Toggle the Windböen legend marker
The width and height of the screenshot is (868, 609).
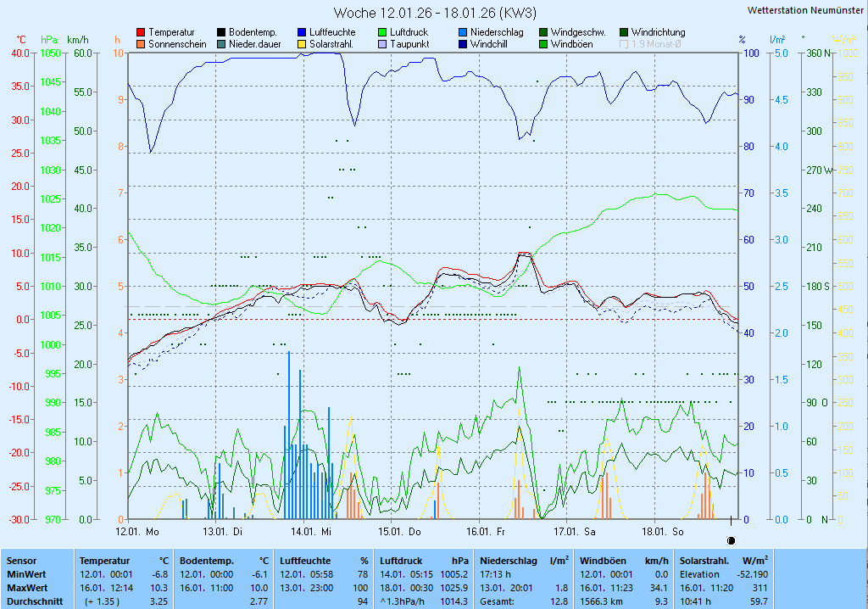tap(543, 44)
